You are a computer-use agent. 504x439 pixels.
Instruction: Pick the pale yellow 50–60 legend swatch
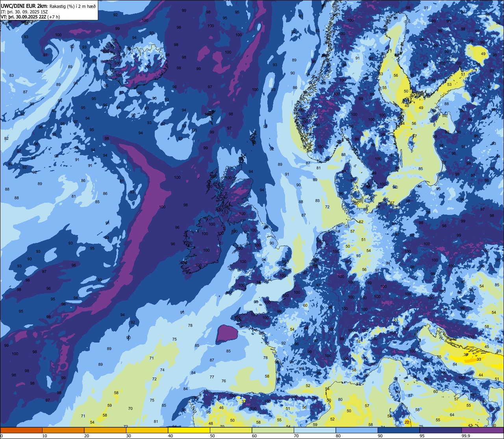[231, 430]
